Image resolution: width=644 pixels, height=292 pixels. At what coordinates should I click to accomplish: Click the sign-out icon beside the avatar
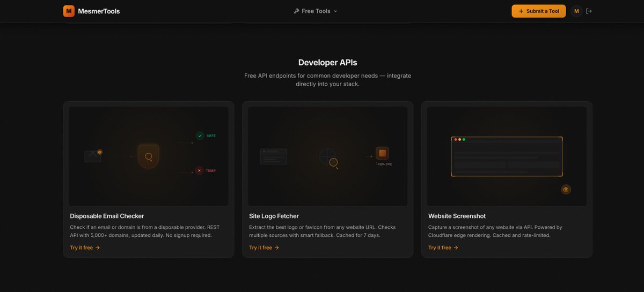click(589, 11)
